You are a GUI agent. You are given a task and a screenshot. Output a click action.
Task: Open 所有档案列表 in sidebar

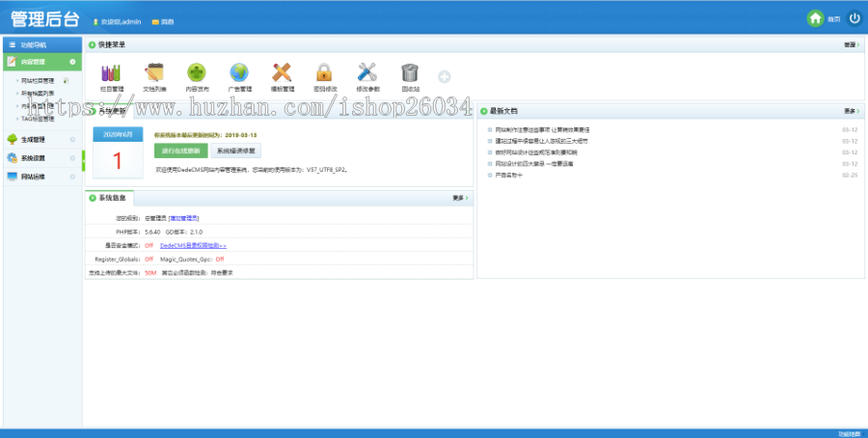click(x=38, y=94)
